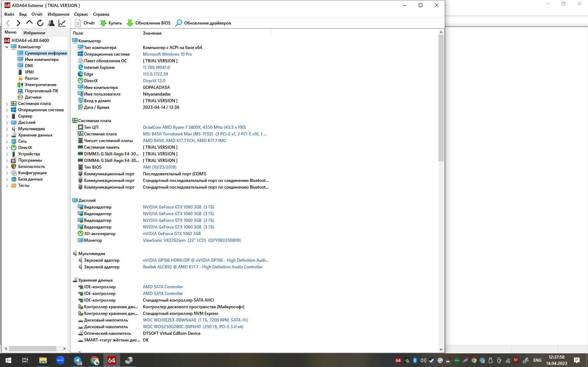Select Портативный ПК tree item
Image resolution: width=588 pixels, height=367 pixels.
(38, 91)
